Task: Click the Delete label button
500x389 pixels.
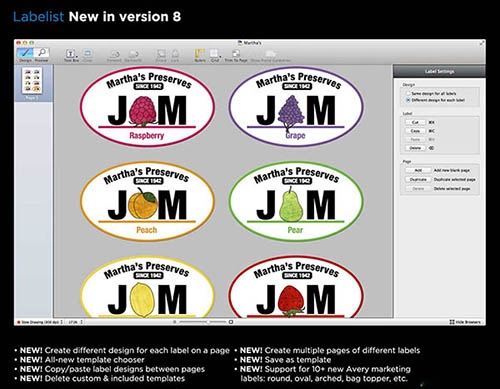Action: point(415,148)
